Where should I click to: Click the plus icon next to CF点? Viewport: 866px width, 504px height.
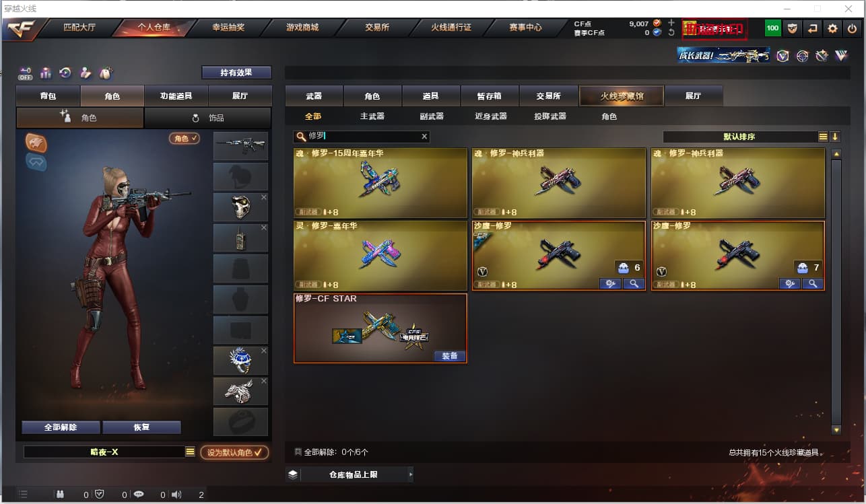[671, 23]
